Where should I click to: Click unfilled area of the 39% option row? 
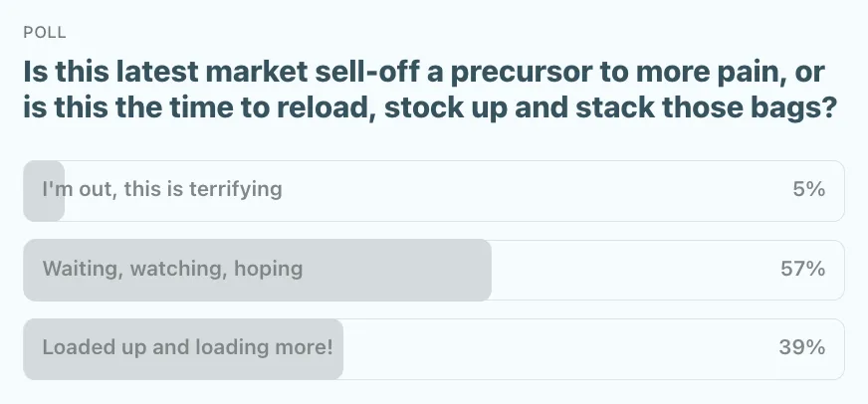(557, 349)
